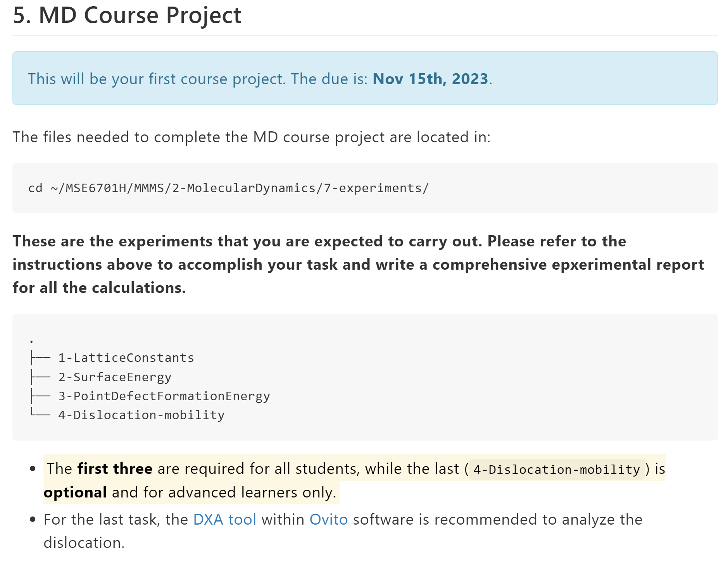
Task: Click the bold 'first three' text
Action: tap(115, 469)
